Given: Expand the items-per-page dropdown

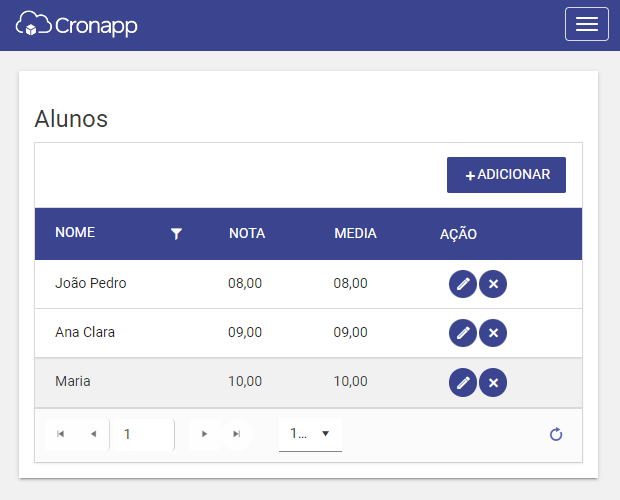Looking at the screenshot, I should (x=310, y=434).
